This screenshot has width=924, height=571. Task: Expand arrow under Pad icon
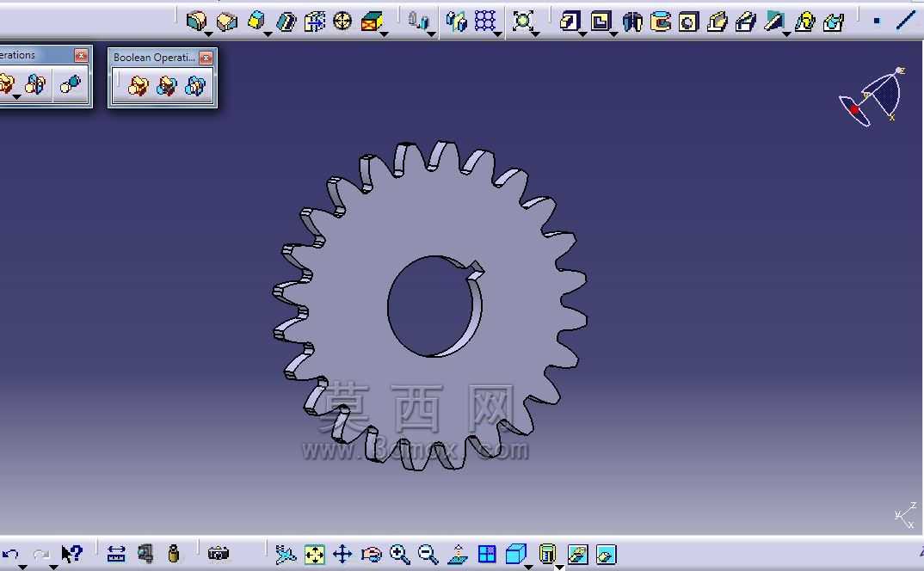[582, 34]
